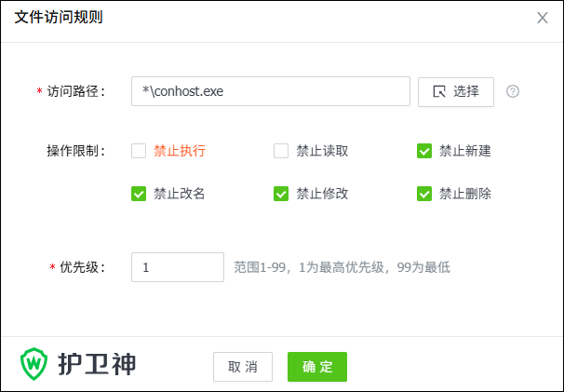Click the 护卫神 shield logo
This screenshot has height=392, width=564.
34,364
